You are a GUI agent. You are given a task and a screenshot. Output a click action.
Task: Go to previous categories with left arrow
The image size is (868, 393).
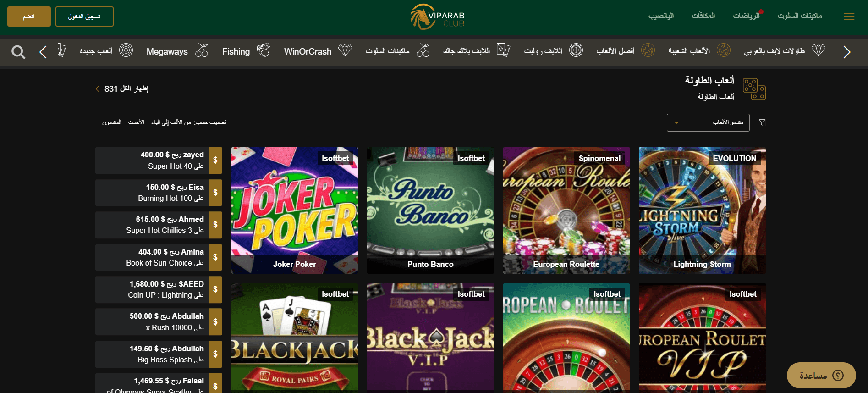click(43, 52)
